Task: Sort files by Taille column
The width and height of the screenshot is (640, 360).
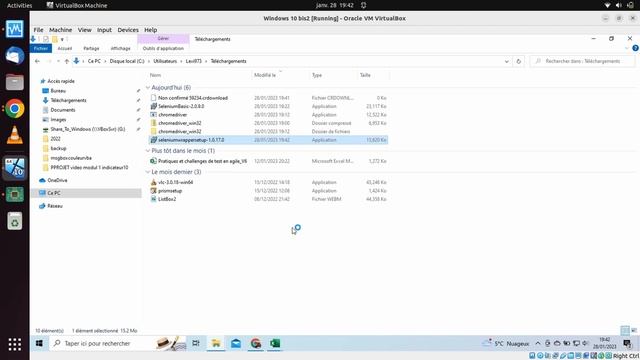Action: pyautogui.click(x=365, y=75)
